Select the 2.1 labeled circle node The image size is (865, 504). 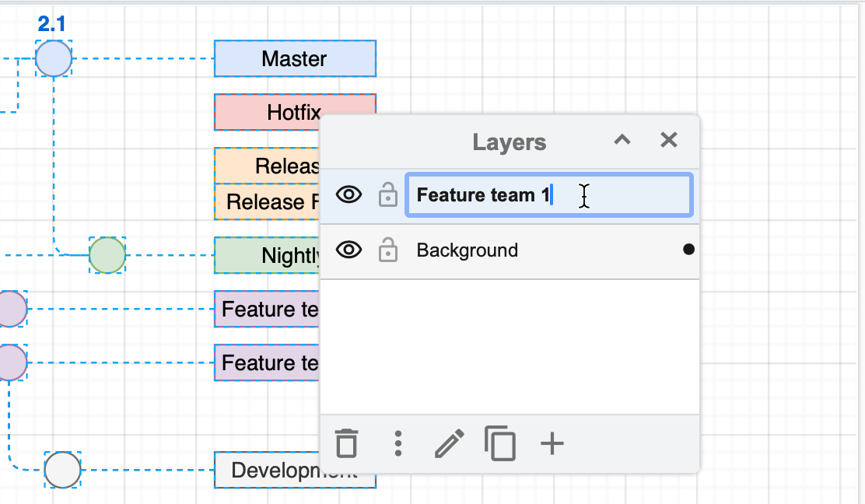click(x=53, y=58)
